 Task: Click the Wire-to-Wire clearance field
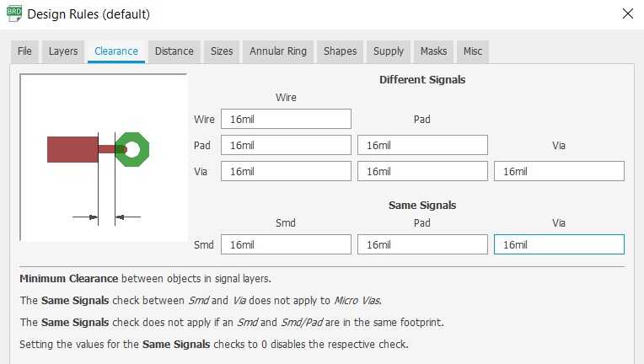pos(286,120)
